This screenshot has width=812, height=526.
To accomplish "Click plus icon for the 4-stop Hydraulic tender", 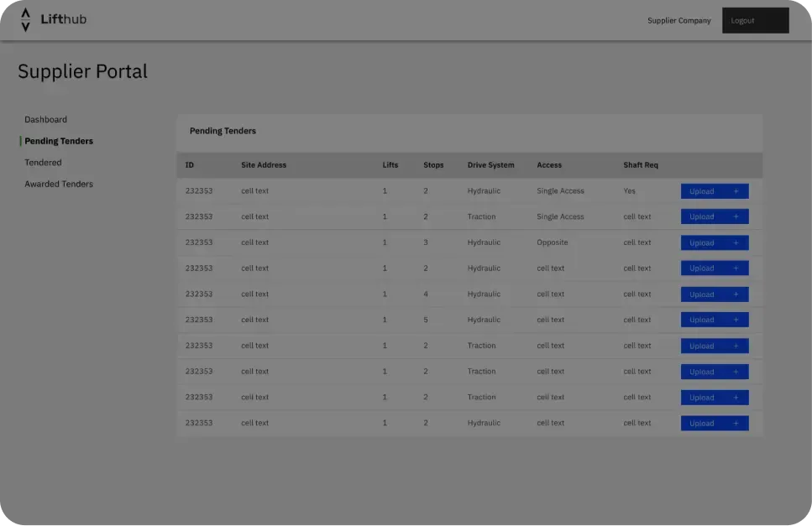I will [736, 294].
